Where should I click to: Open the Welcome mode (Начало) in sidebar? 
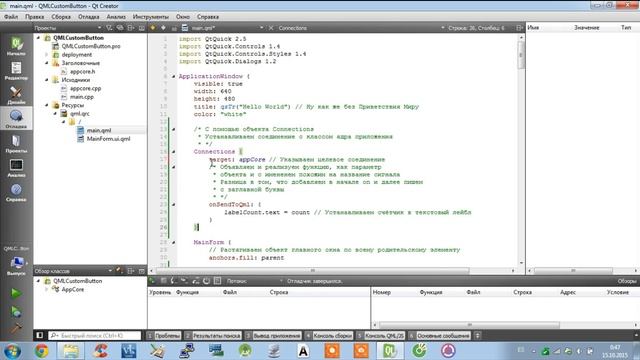16,46
